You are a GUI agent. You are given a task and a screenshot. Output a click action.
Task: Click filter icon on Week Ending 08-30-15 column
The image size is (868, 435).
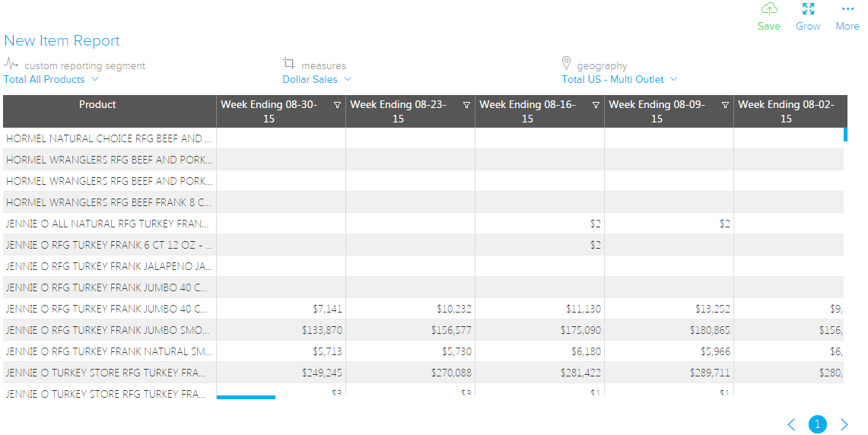pos(337,106)
